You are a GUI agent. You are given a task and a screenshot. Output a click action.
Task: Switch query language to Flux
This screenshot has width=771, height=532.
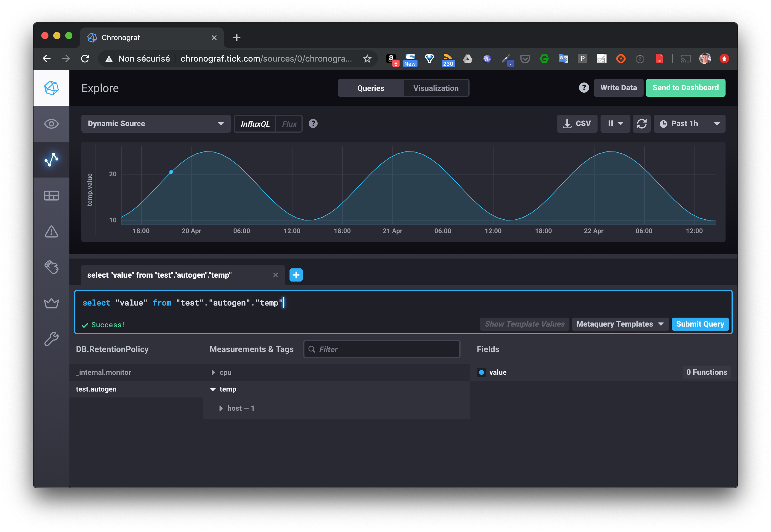(x=289, y=124)
